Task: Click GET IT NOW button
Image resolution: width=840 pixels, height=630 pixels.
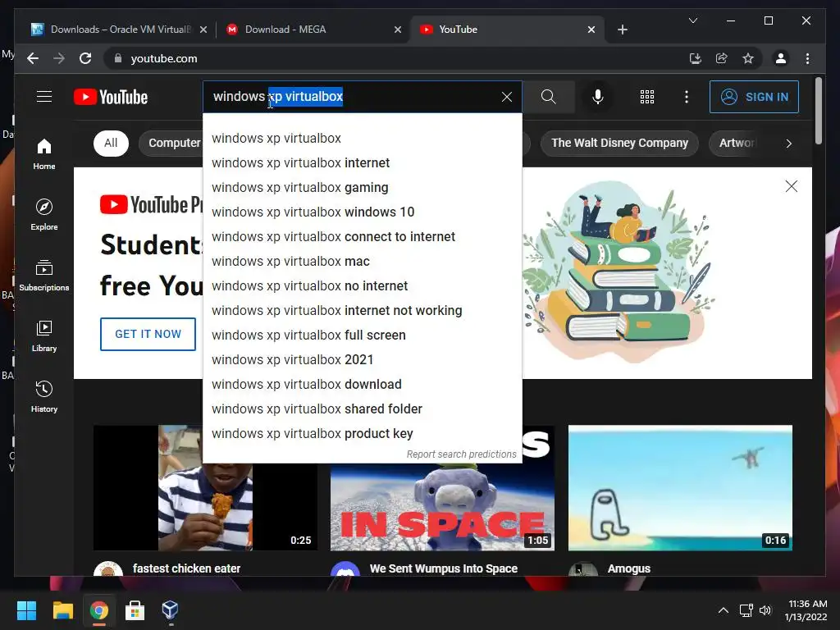Action: 148,334
